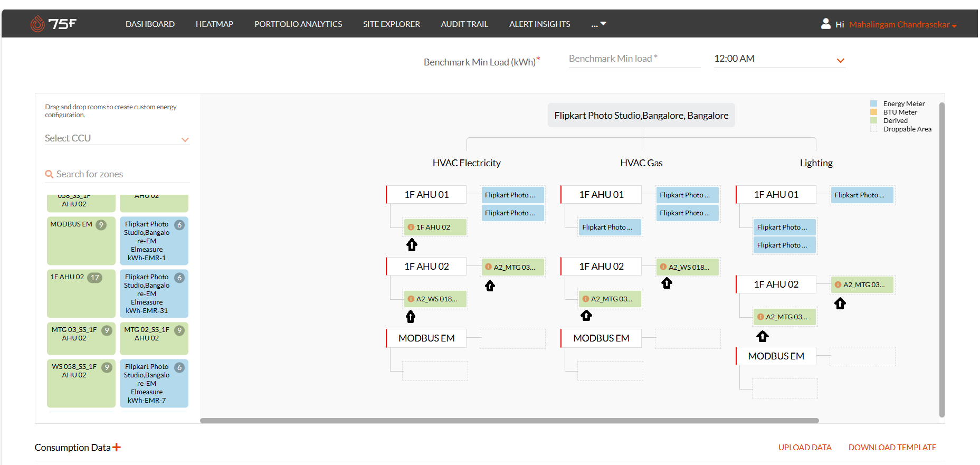Select the Elmeasure kWh-EMR-7 card
This screenshot has height=465, width=980.
click(154, 383)
